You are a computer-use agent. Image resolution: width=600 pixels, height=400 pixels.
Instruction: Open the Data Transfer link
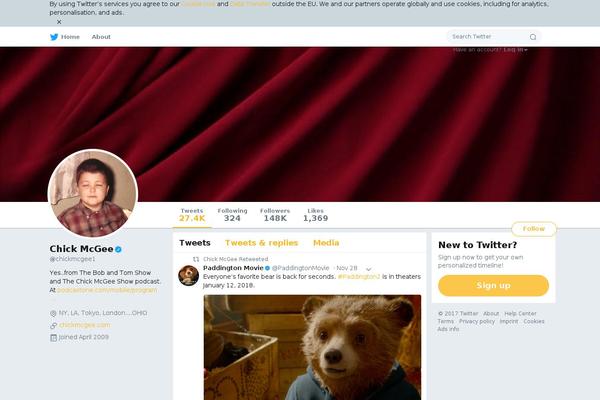[250, 4]
